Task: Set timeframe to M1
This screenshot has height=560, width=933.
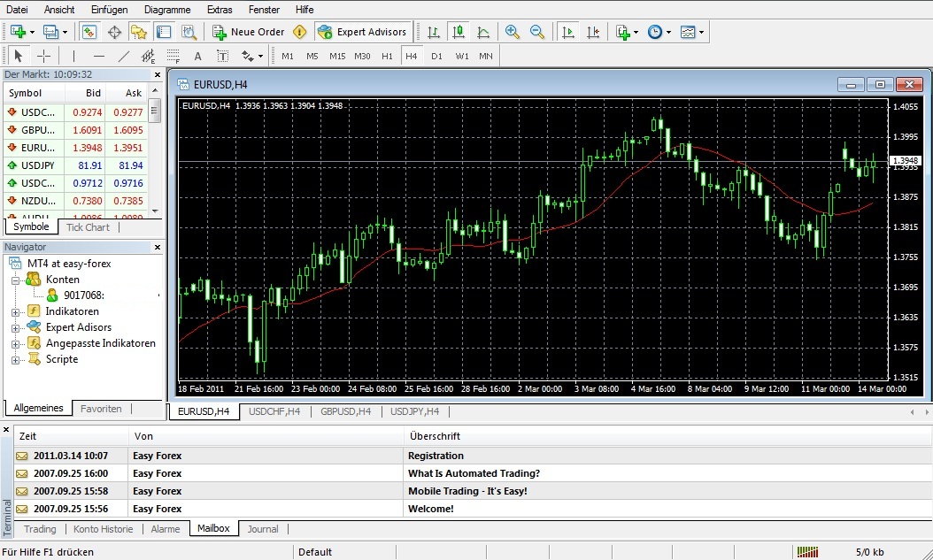Action: [x=288, y=56]
